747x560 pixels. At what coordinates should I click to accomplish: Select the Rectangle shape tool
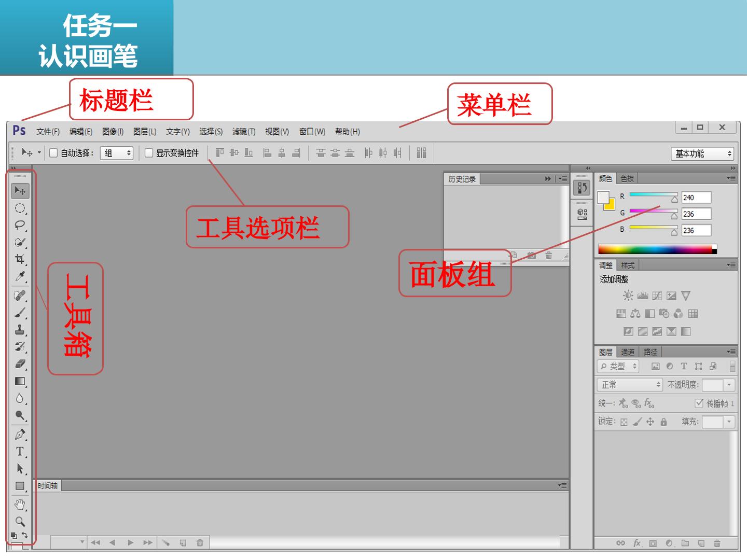tap(20, 486)
